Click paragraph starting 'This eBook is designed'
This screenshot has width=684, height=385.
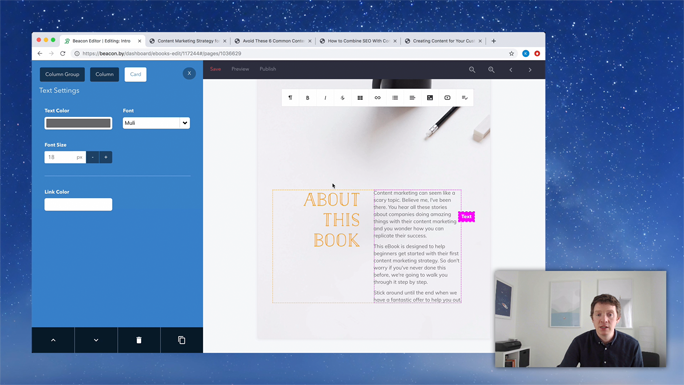(417, 264)
